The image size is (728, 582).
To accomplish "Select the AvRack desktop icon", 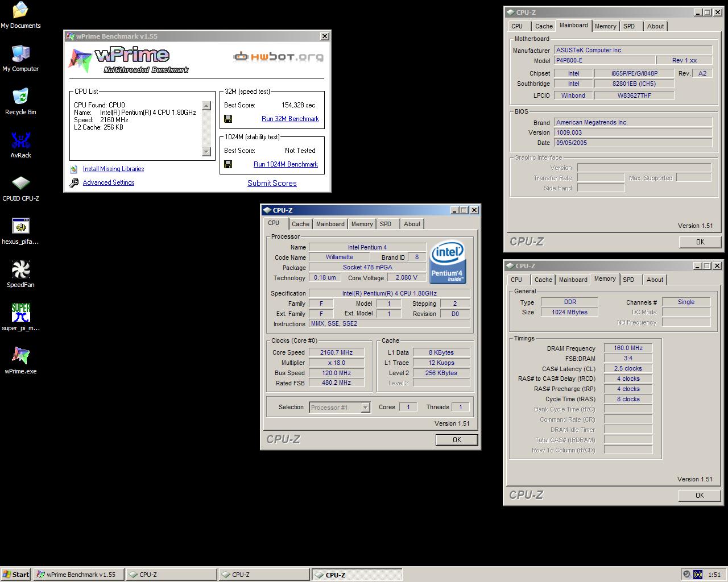I will coord(20,145).
